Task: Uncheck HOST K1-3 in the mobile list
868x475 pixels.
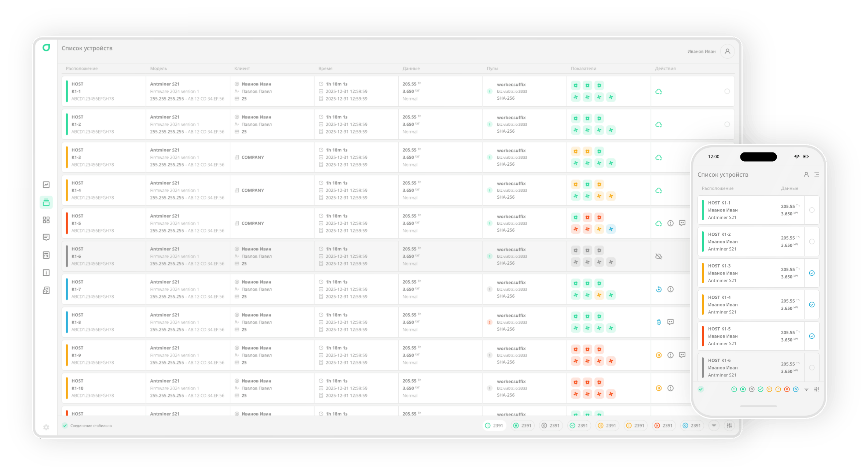Action: [x=812, y=273]
